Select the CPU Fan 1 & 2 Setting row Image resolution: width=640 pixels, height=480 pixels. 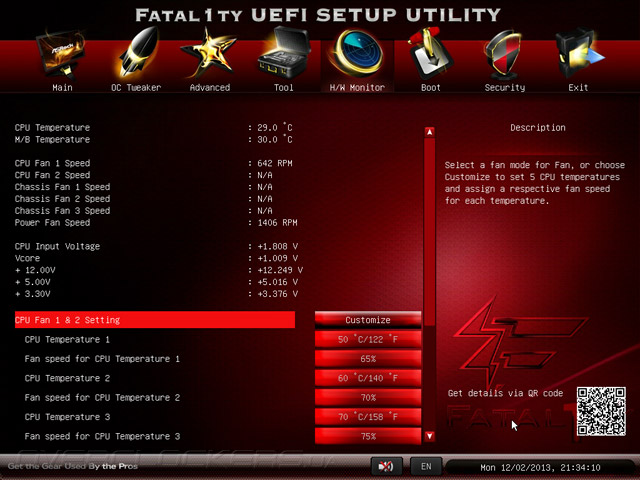click(x=155, y=320)
